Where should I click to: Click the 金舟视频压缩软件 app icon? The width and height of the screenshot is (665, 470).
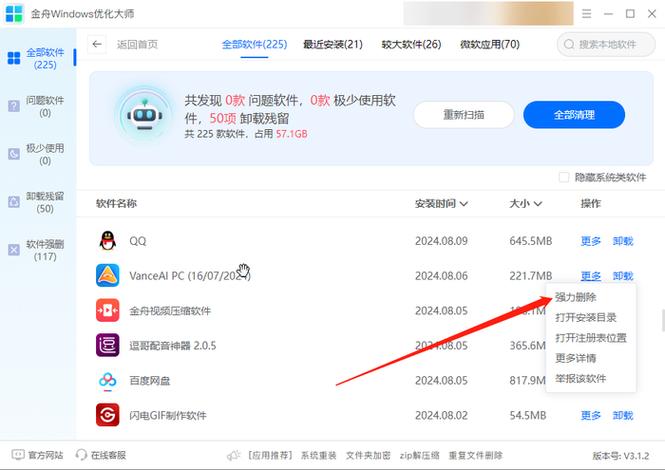(x=108, y=311)
